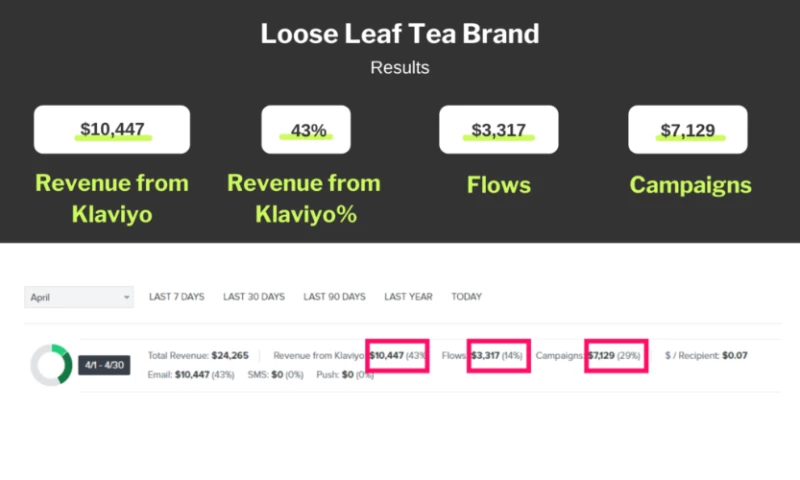
Task: Click the highlighted Campaigns $7,129 value
Action: (x=615, y=355)
